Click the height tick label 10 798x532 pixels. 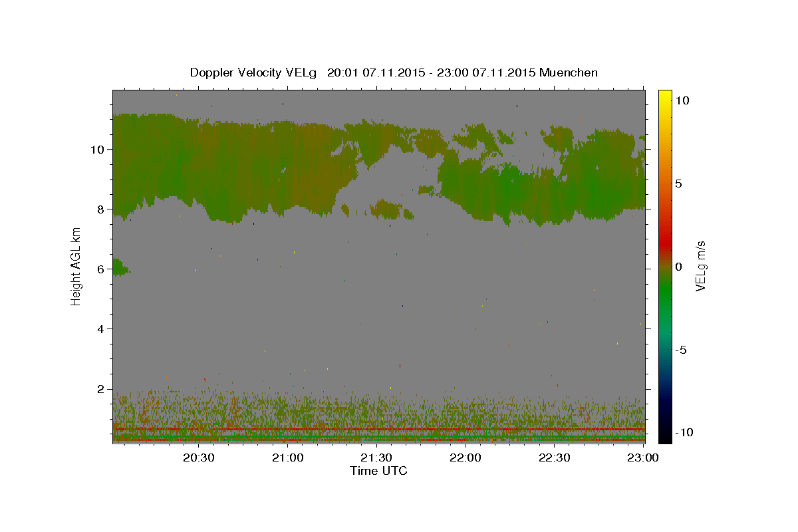point(98,149)
